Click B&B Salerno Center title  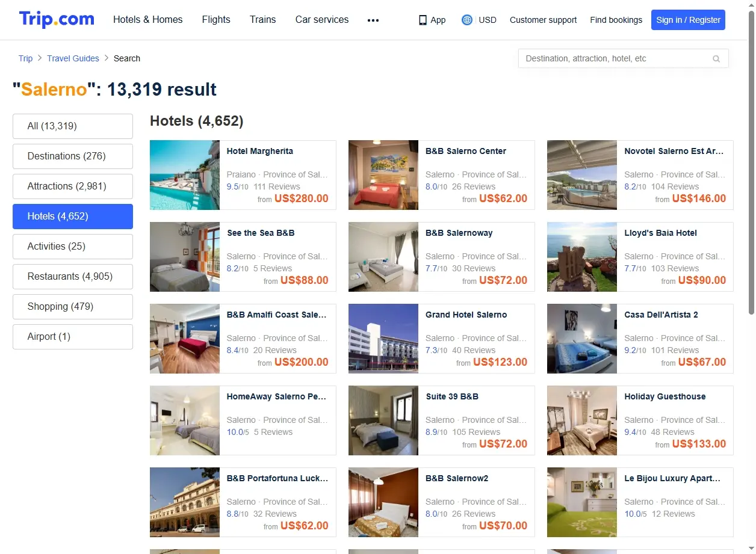pyautogui.click(x=466, y=151)
